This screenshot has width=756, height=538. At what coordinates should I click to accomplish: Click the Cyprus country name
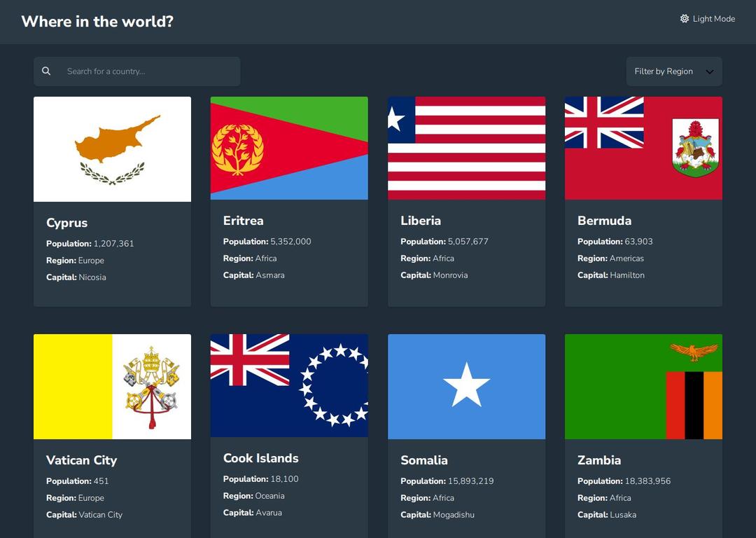pyautogui.click(x=66, y=223)
